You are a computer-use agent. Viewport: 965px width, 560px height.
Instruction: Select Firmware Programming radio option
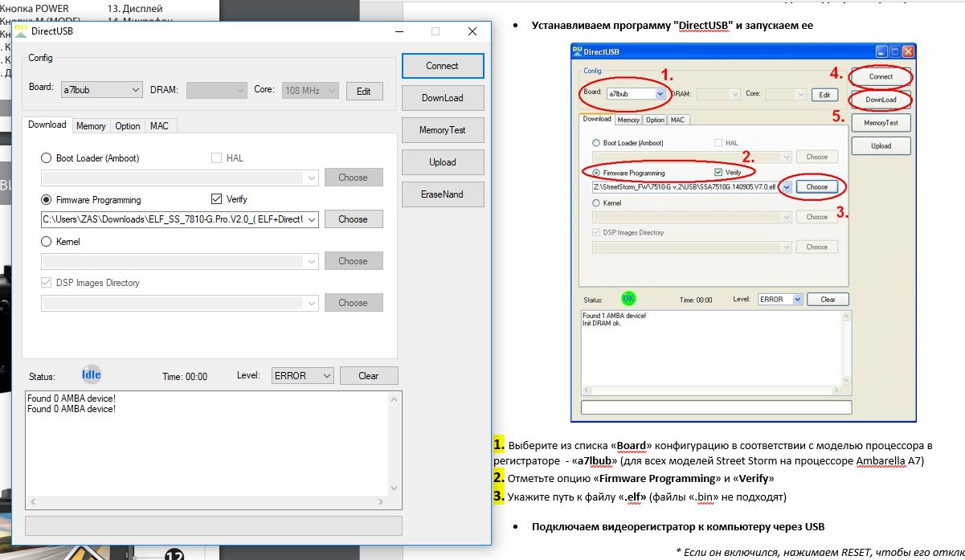(x=47, y=200)
